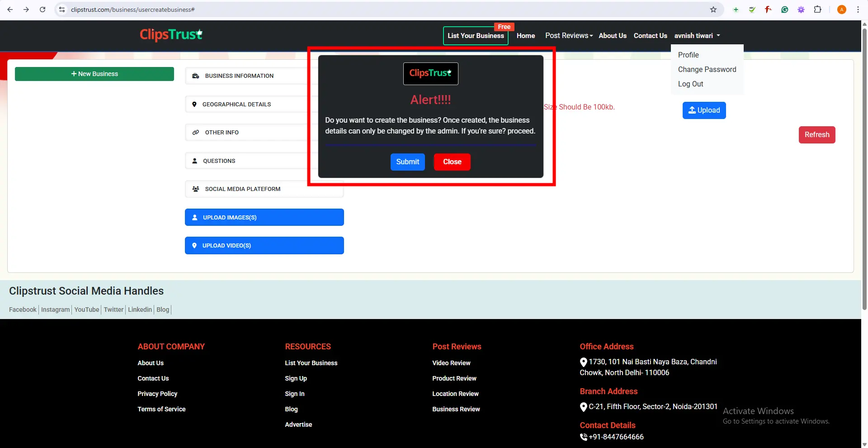Open the Business Review footer link
868x448 pixels.
point(456,409)
